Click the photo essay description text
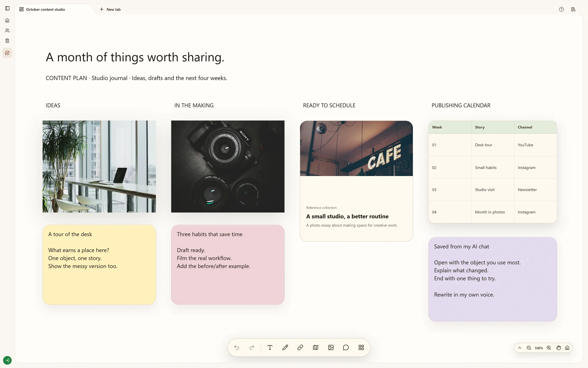 (x=352, y=225)
